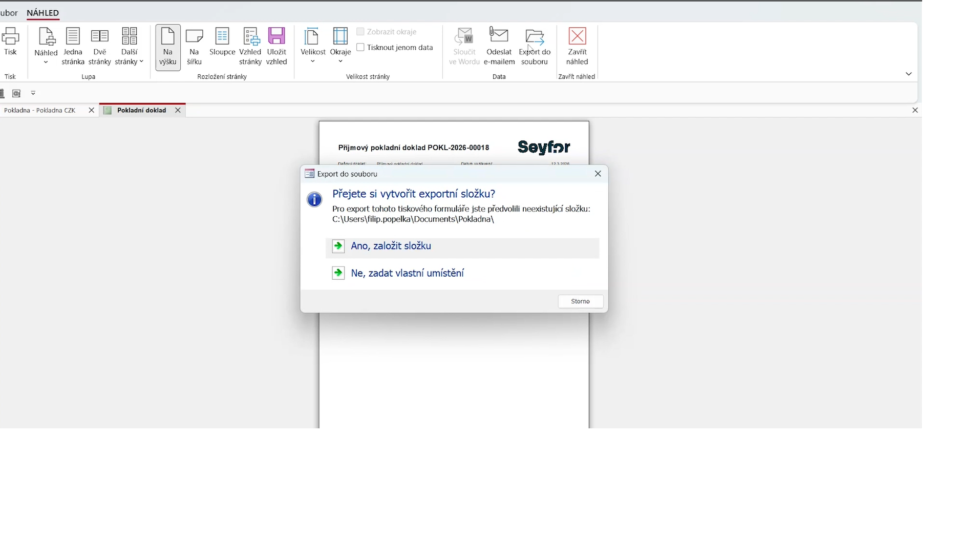Switch page orientation to Na šířku
The image size is (980, 539).
click(x=194, y=46)
